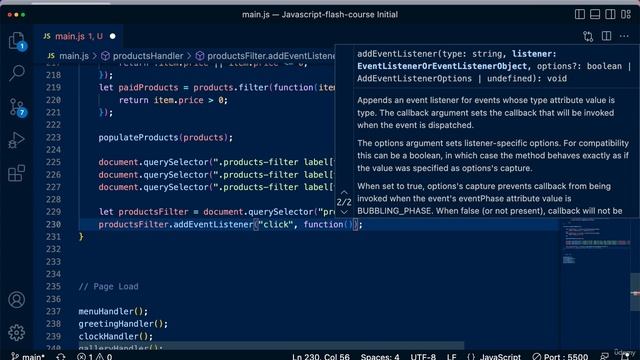Click productsHandler breadcrumb item
The width and height of the screenshot is (640, 360).
click(142, 56)
